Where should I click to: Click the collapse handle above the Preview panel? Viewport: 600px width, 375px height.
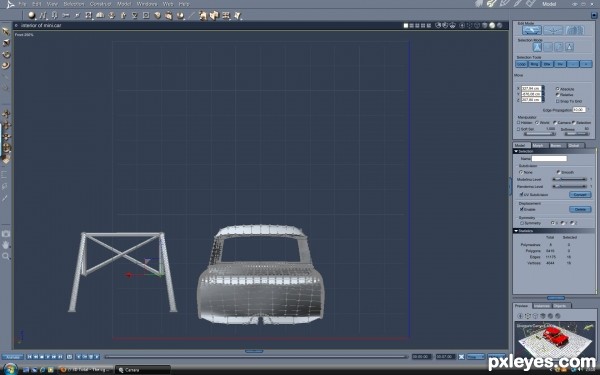[556, 298]
